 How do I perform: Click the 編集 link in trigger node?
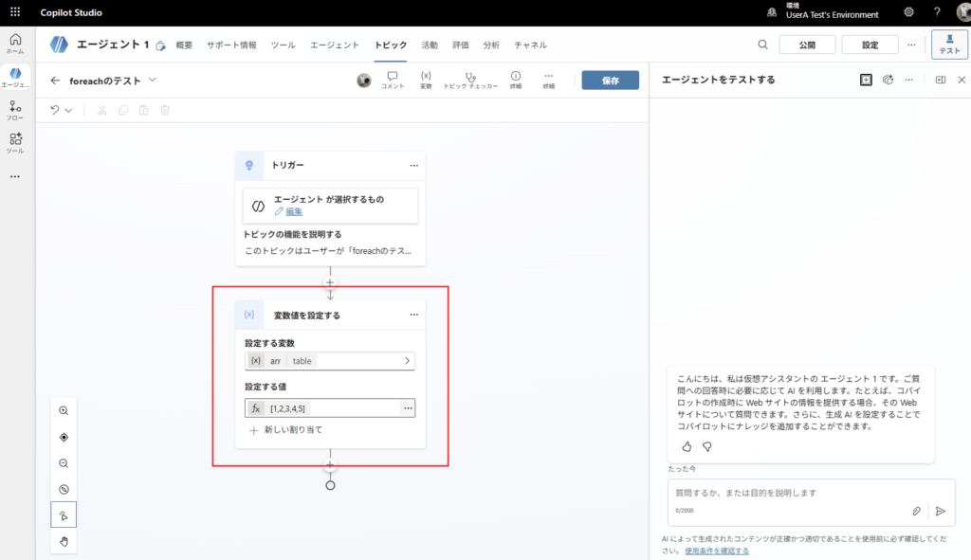tap(293, 211)
